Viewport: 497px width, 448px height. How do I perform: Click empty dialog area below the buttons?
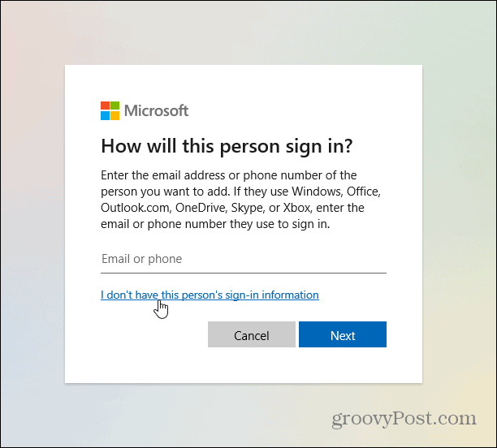point(243,365)
